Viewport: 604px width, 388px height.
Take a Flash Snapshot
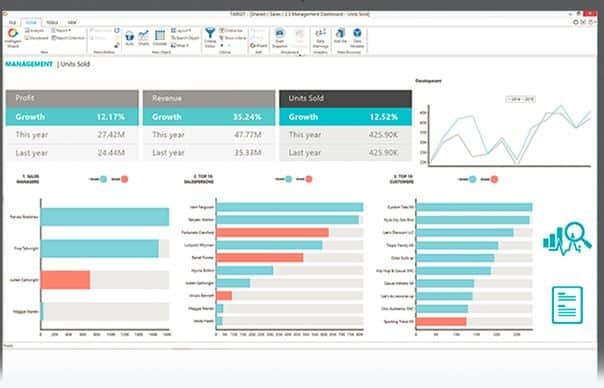280,38
